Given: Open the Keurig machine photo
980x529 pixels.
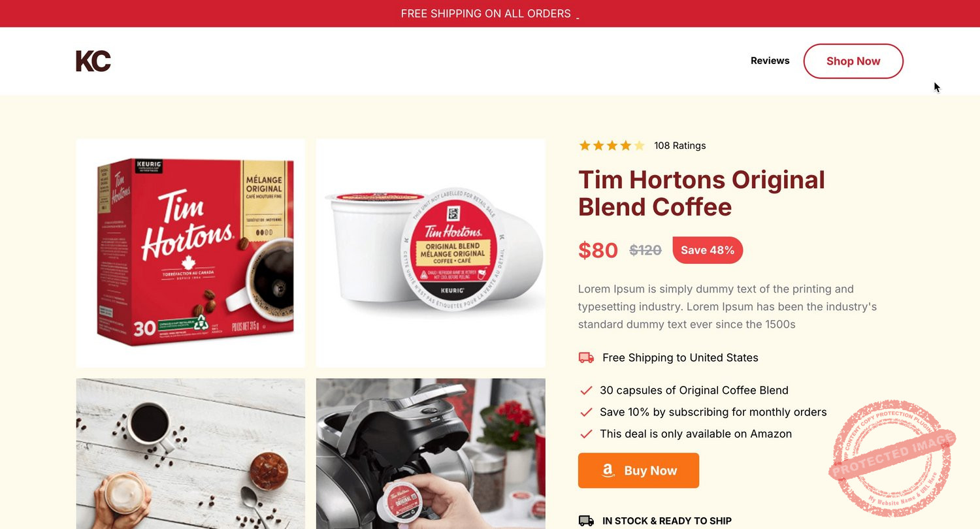Looking at the screenshot, I should tap(431, 454).
